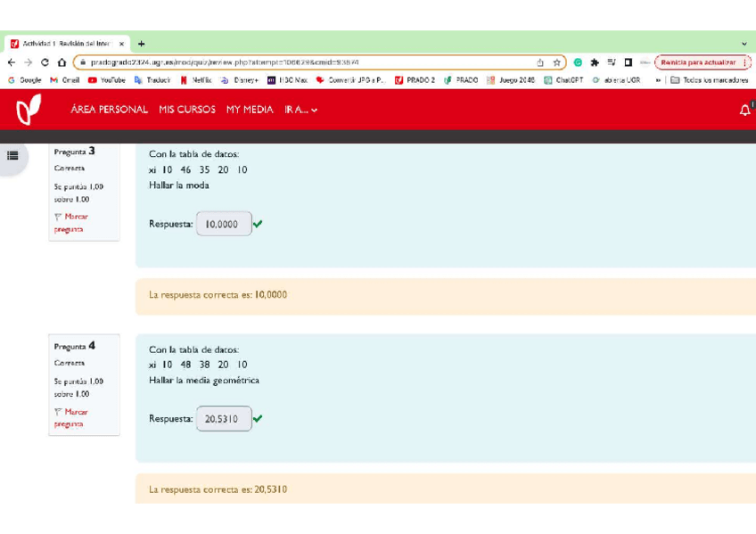Viewport: 756px width, 534px height.
Task: Click the green check next to 20,5310
Action: [258, 418]
